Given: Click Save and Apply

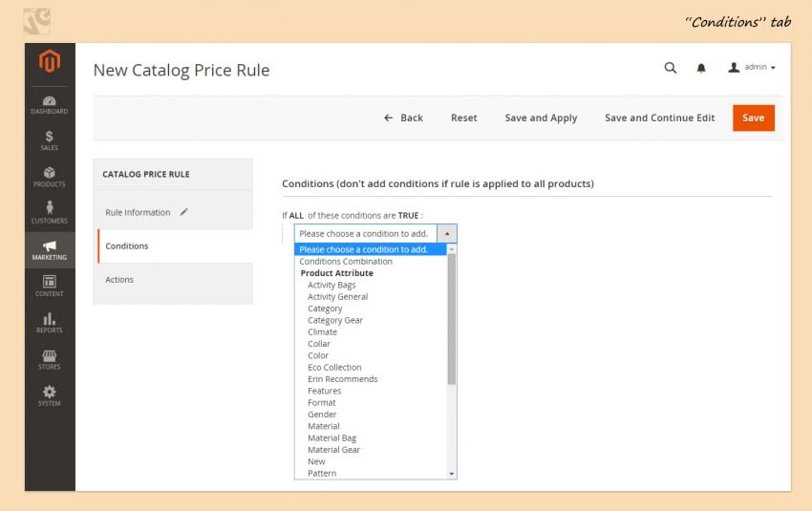Looking at the screenshot, I should click(541, 118).
